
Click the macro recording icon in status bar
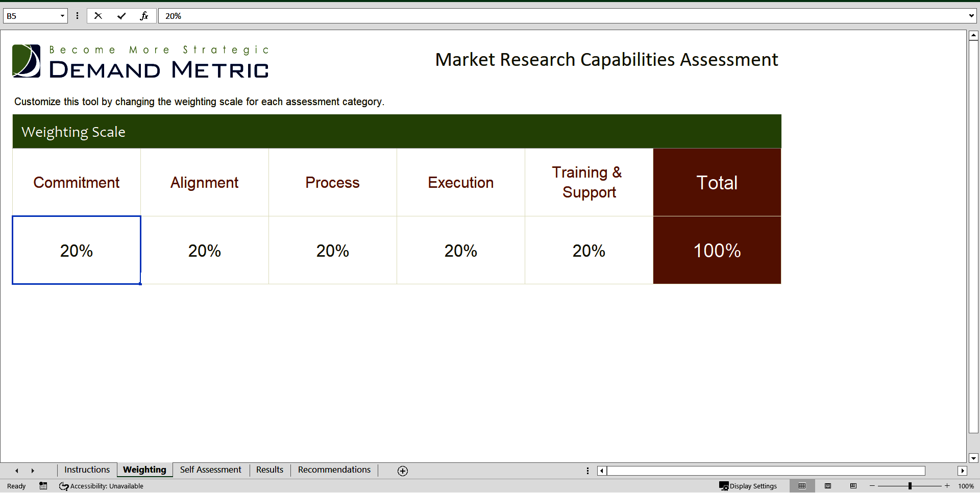click(43, 486)
